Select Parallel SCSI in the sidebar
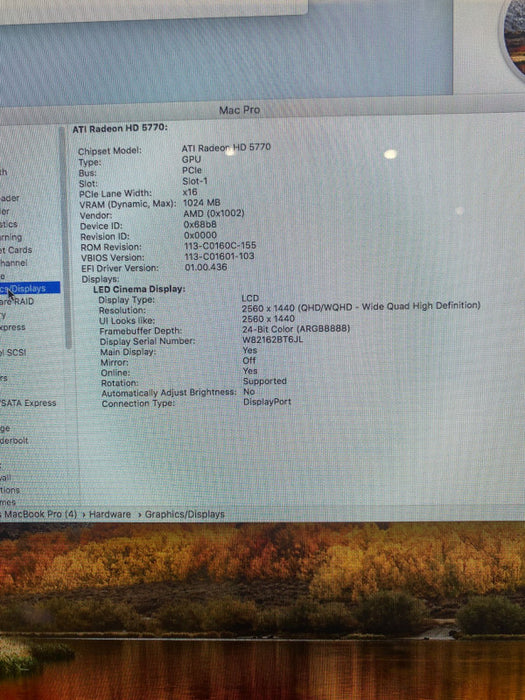The image size is (525, 700). click(13, 353)
